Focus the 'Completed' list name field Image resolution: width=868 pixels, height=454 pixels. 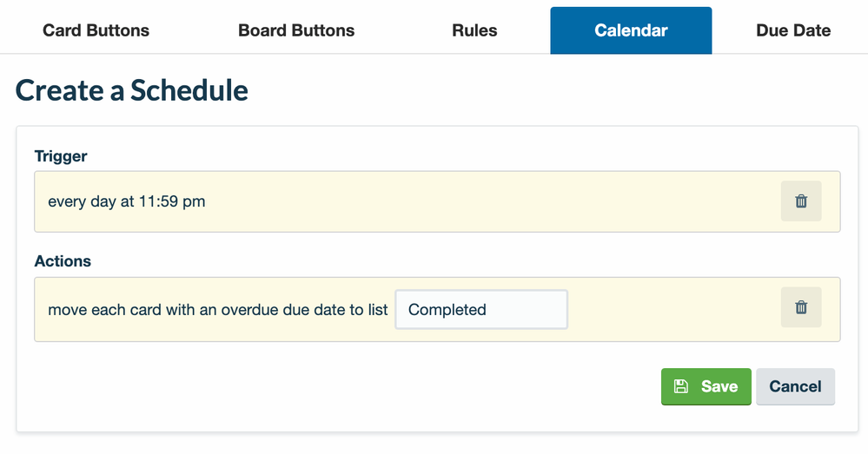point(481,310)
